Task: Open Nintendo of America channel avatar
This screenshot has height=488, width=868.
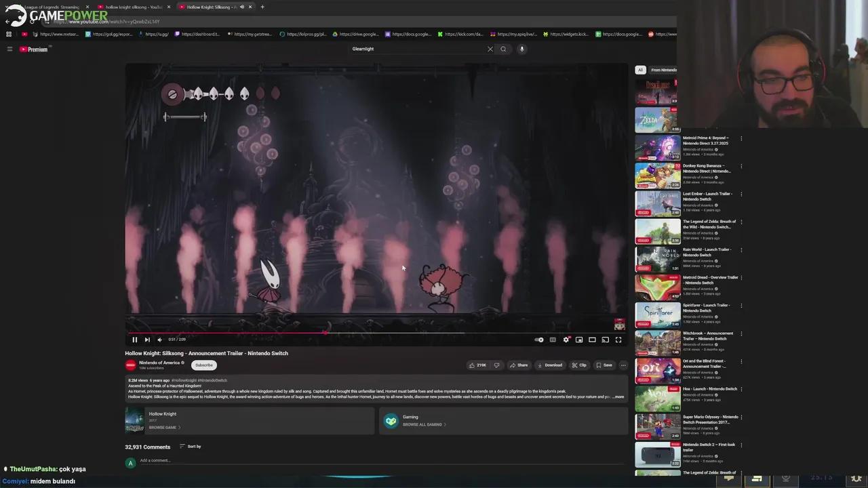Action: [x=131, y=365]
